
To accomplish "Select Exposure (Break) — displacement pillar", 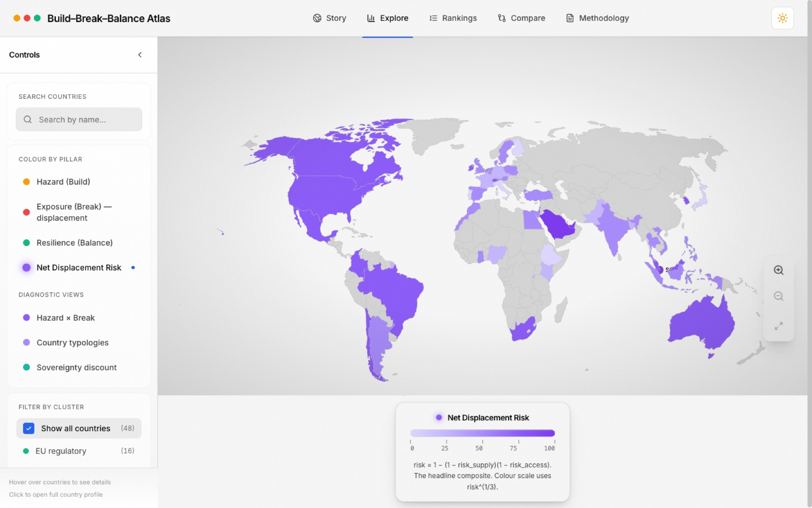I will (x=79, y=212).
